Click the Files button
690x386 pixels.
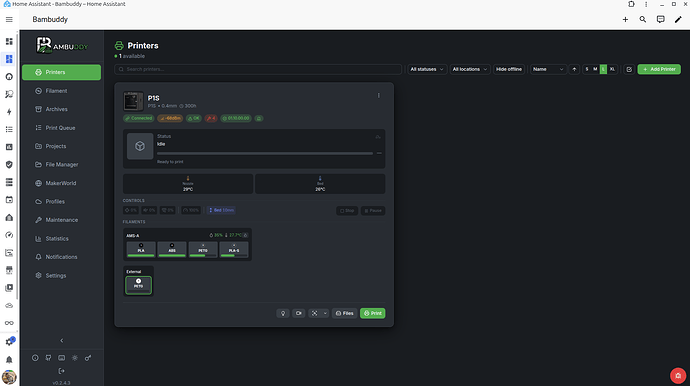[345, 313]
